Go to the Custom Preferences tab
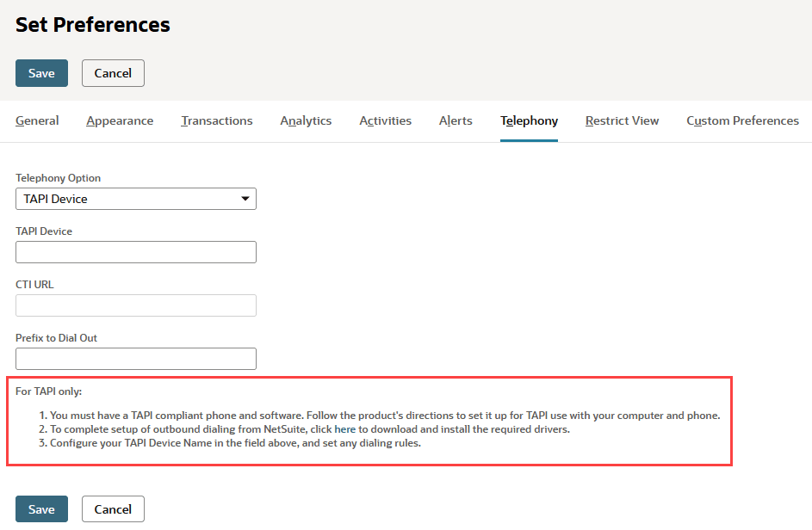Image resolution: width=812 pixels, height=530 pixels. tap(742, 120)
